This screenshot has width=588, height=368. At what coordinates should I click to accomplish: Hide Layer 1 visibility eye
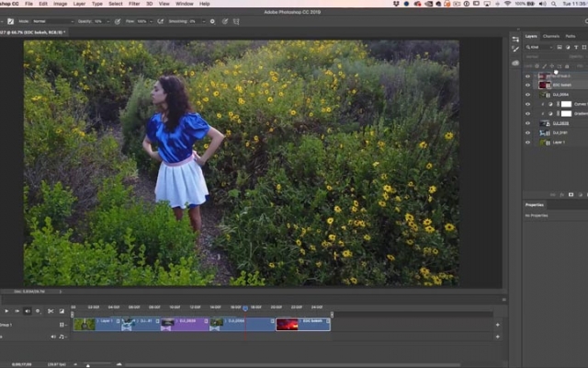tap(527, 143)
